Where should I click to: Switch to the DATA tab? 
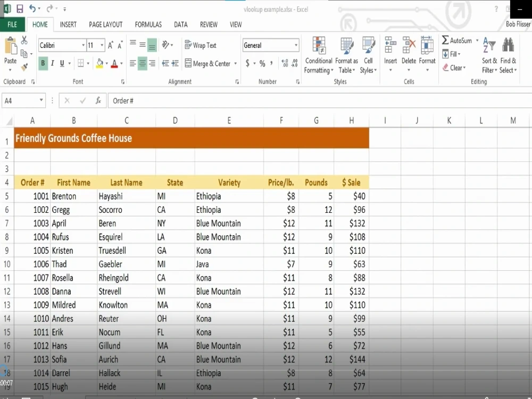(181, 24)
